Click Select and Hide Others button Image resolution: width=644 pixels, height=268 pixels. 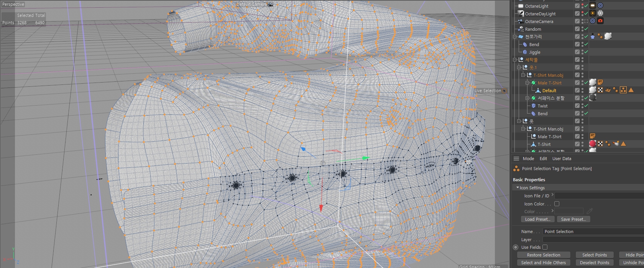[x=544, y=263]
